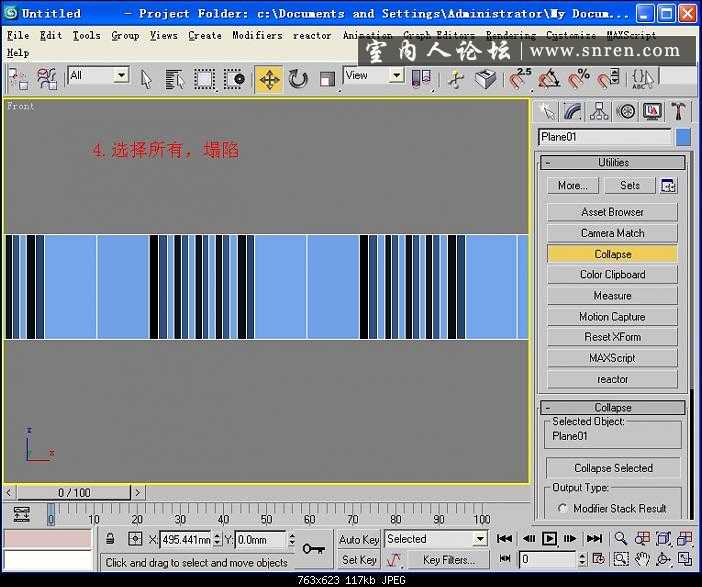Open the Color Clipboard utility

click(612, 274)
